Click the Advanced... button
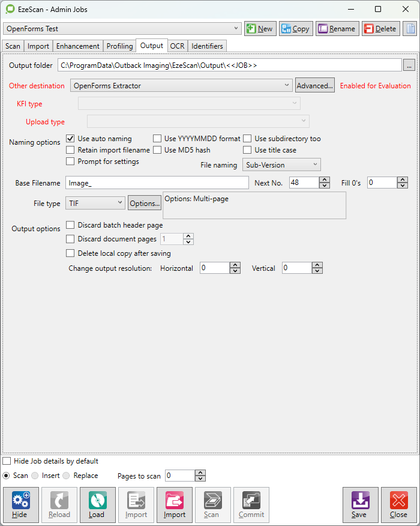 point(315,86)
